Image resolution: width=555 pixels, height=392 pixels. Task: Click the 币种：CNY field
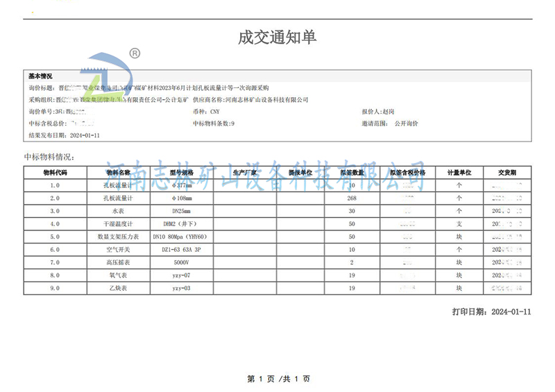pos(206,112)
